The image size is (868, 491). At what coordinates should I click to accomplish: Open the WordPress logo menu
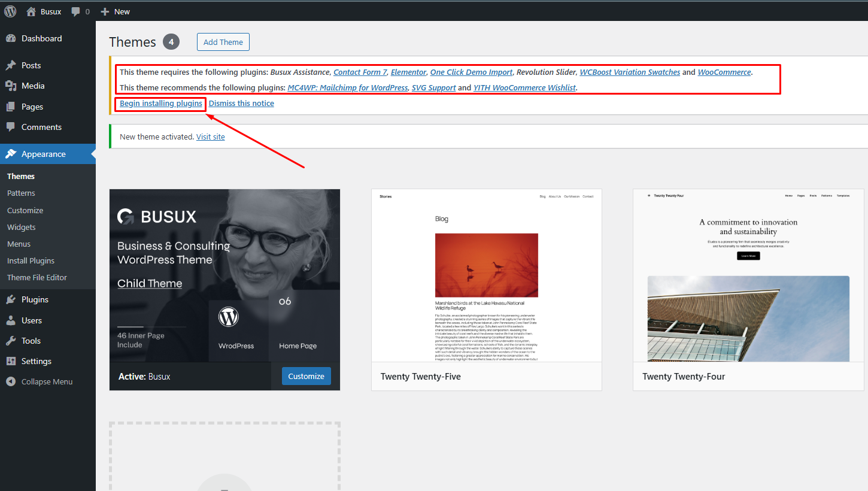(x=10, y=11)
